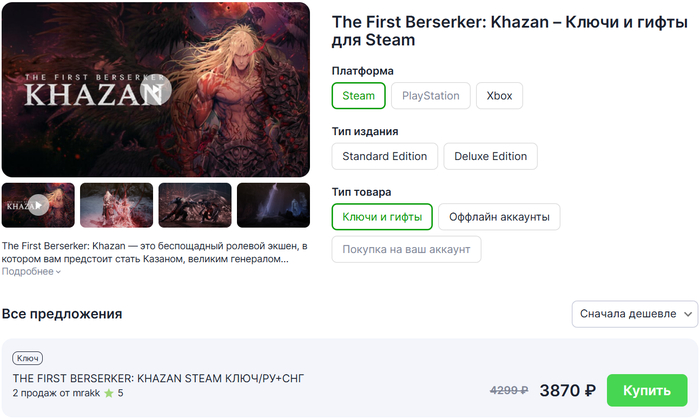Play the Khazan trailer in main image

pos(156,90)
